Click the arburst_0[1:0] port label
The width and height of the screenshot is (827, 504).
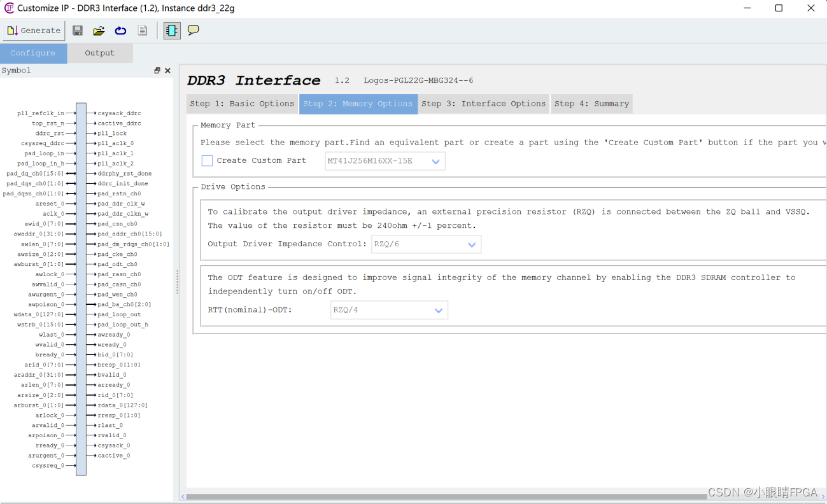(39, 405)
